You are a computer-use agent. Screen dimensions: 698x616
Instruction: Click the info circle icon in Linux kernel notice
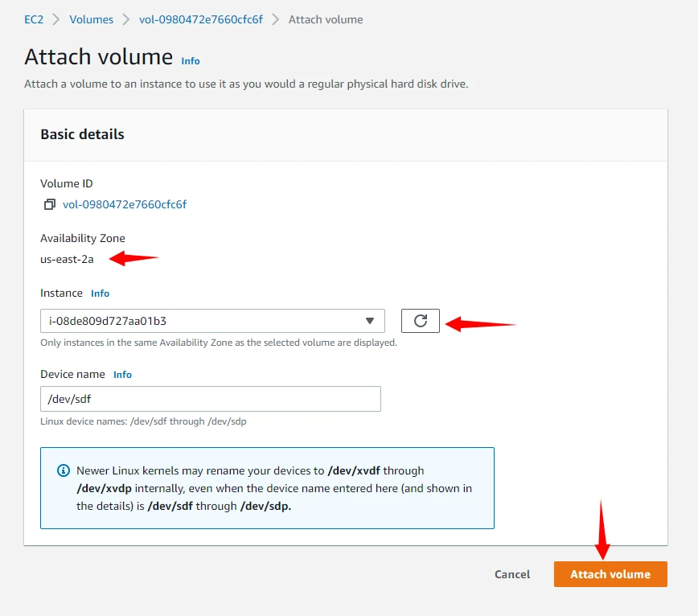[x=63, y=471]
